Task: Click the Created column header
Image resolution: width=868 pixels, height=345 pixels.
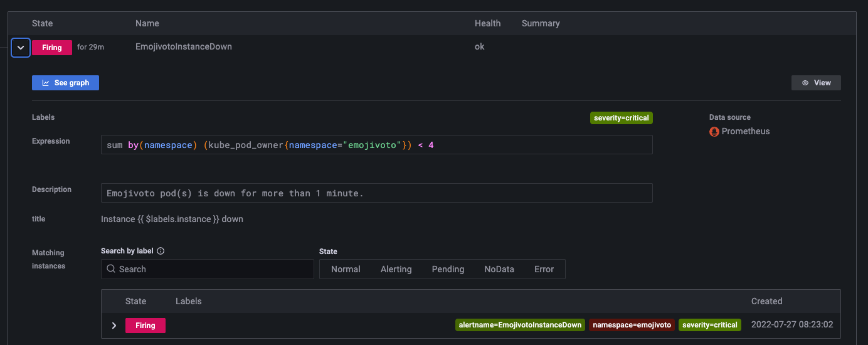Action: (767, 301)
